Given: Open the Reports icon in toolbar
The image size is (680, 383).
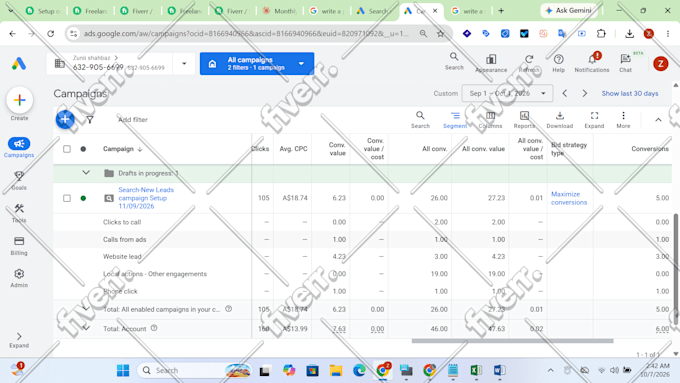Looking at the screenshot, I should tap(524, 120).
